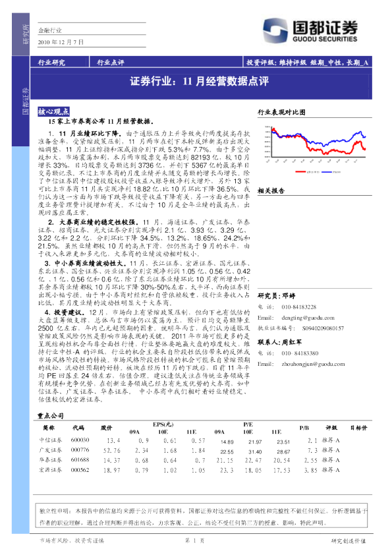This screenshot has width=392, height=555.
Task: Click heading '4. 投资建议'
Action: 65,312
